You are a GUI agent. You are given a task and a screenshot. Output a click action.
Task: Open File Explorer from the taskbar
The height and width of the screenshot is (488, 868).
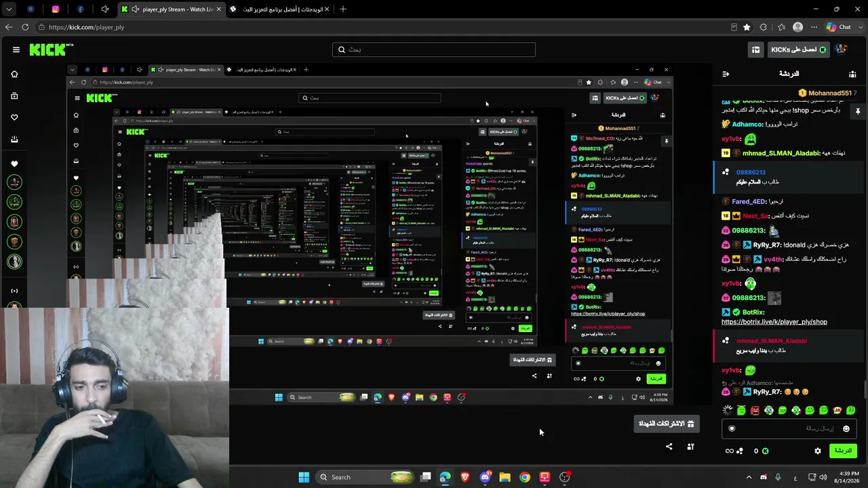pos(505,477)
